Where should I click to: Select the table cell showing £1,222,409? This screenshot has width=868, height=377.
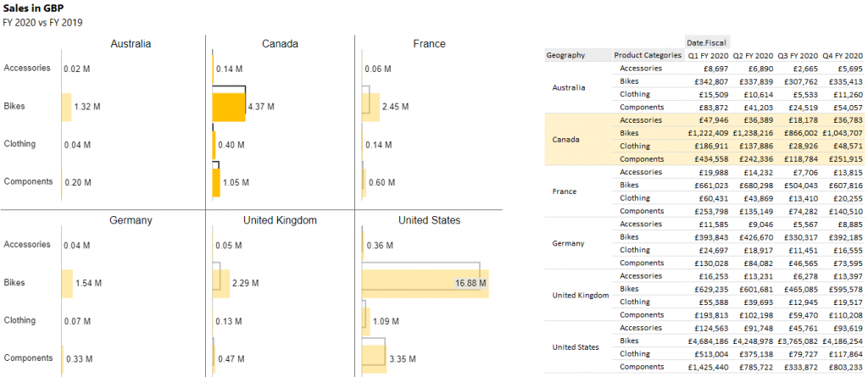pyautogui.click(x=707, y=133)
